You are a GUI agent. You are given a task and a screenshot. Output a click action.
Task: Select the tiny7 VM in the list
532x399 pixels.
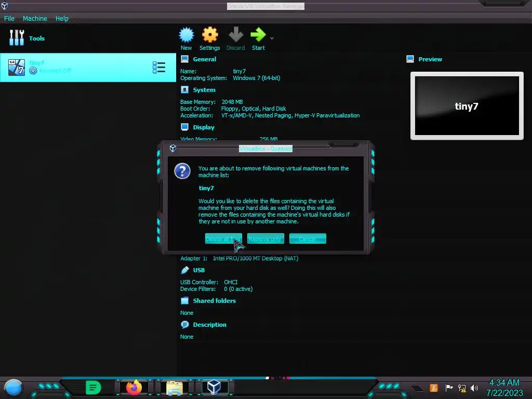click(88, 67)
